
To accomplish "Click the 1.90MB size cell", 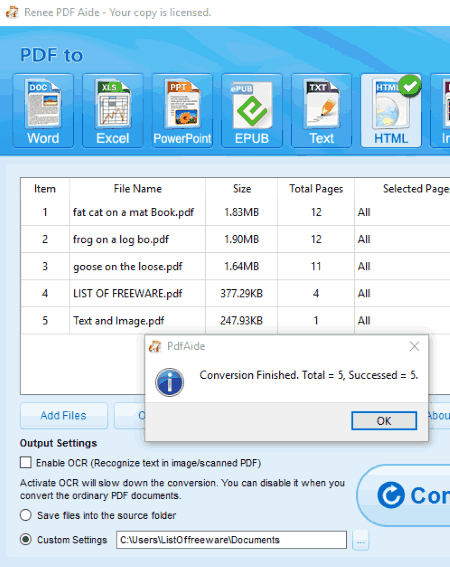I will pos(242,239).
